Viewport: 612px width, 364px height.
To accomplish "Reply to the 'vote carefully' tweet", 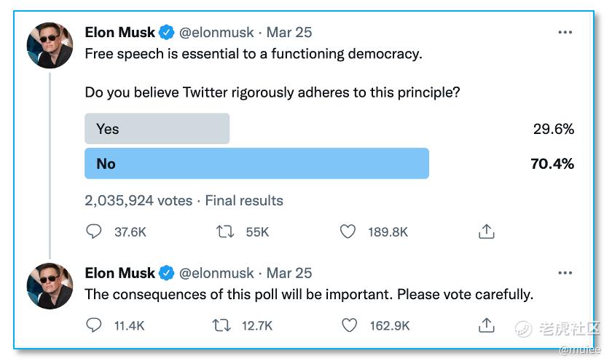I will (94, 325).
